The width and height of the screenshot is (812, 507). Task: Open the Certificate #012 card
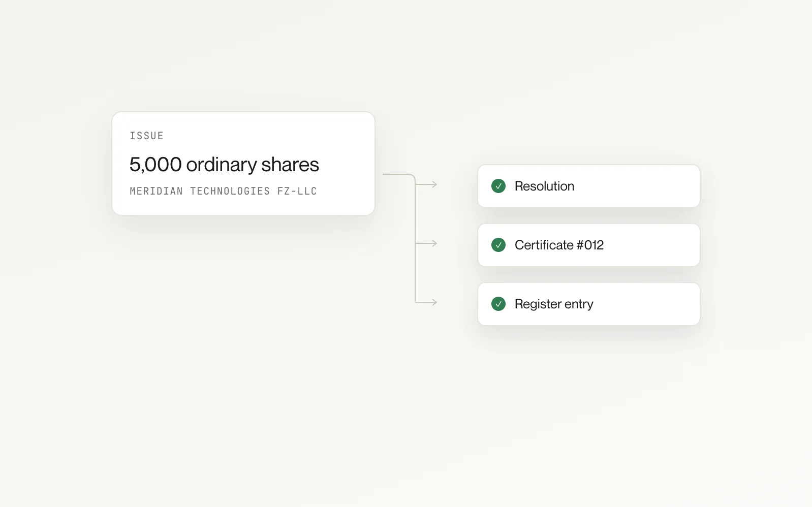coord(589,245)
